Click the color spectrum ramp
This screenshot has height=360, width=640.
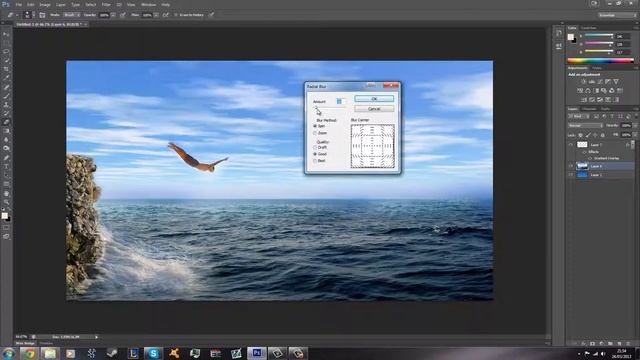600,60
